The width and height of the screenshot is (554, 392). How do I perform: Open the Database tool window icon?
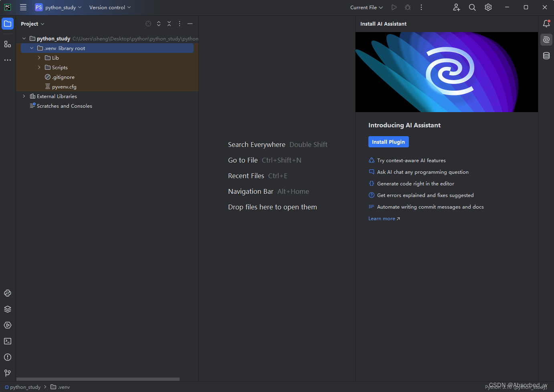click(x=546, y=56)
